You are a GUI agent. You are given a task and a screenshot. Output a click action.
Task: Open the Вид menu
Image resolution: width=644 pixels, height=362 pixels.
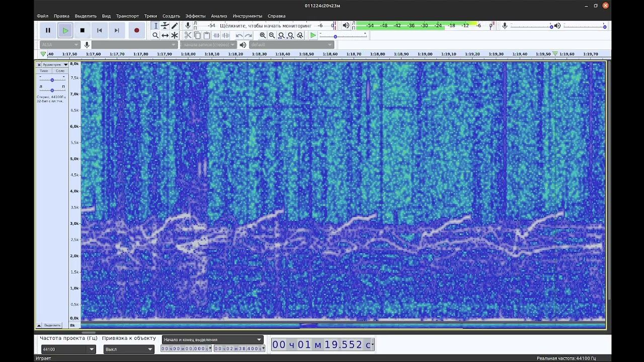click(106, 16)
